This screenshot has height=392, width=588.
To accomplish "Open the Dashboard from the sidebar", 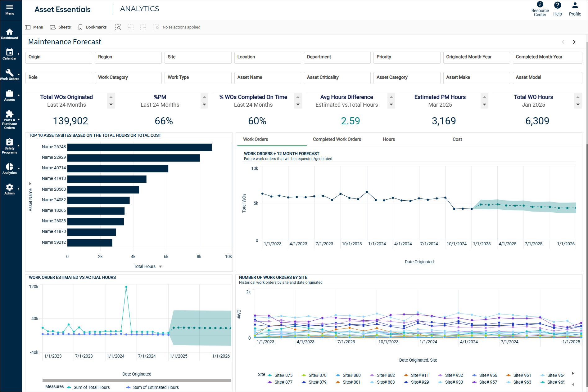I will click(10, 34).
